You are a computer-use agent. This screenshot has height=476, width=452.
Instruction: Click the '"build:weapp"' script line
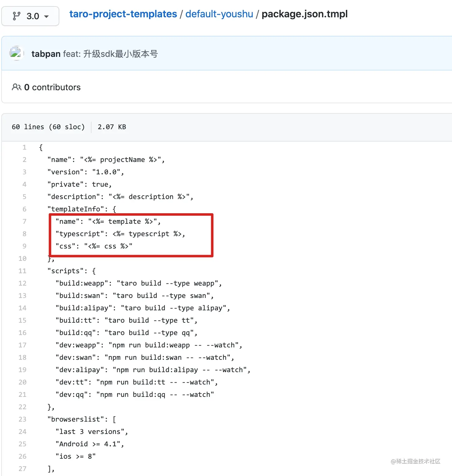click(x=139, y=283)
